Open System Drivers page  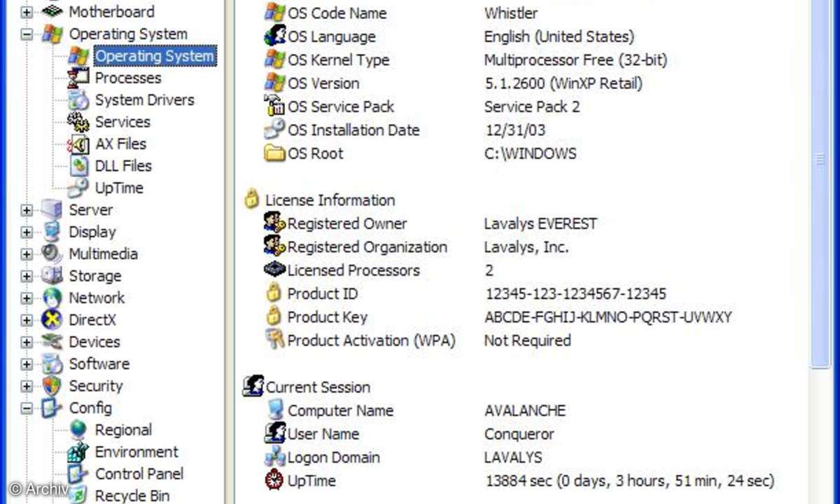click(x=144, y=100)
